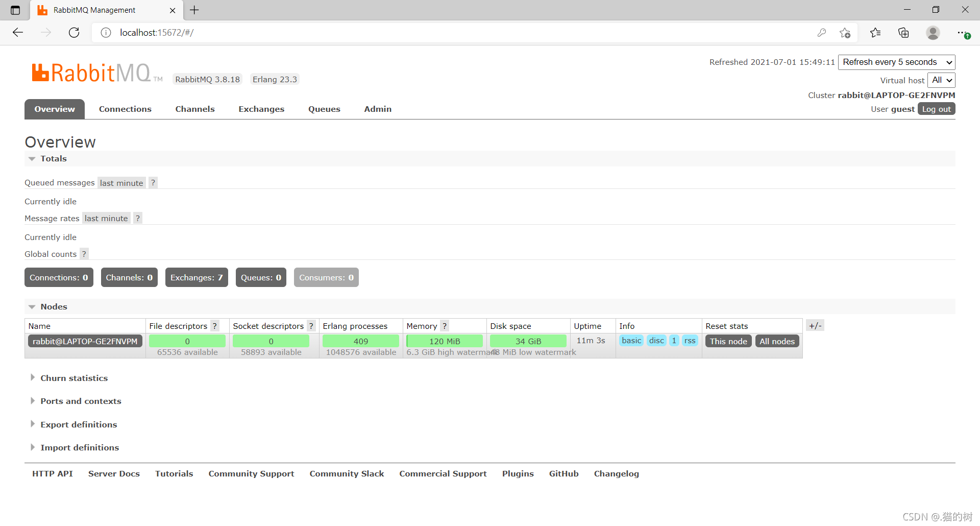Screen dimensions: 980x526
Task: Click Channels: 0 count button
Action: (x=129, y=278)
